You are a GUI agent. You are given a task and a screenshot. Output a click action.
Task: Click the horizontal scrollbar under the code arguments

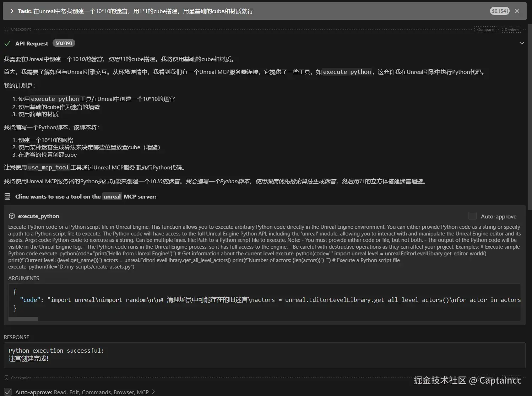(23, 319)
